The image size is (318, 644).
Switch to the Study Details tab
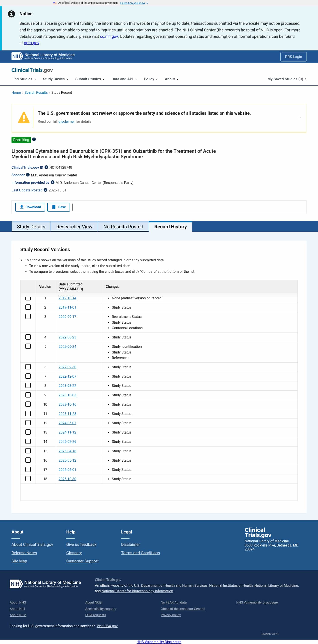coord(31,227)
